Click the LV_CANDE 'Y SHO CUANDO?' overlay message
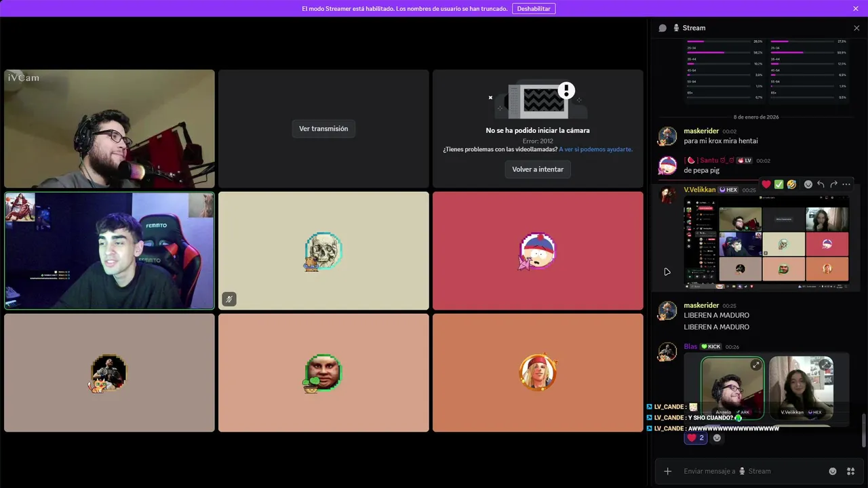 pos(694,418)
